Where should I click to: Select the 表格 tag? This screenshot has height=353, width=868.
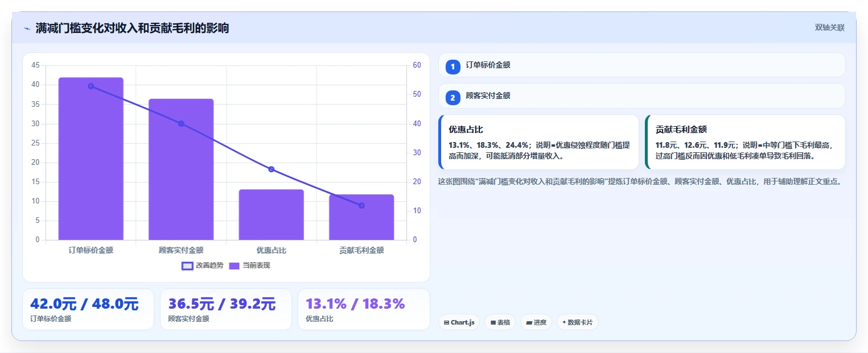500,322
